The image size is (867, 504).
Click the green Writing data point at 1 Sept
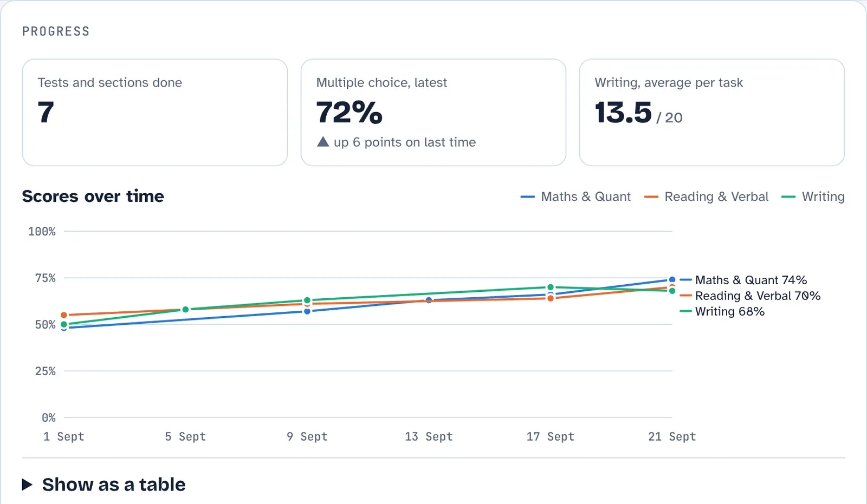[x=64, y=325]
